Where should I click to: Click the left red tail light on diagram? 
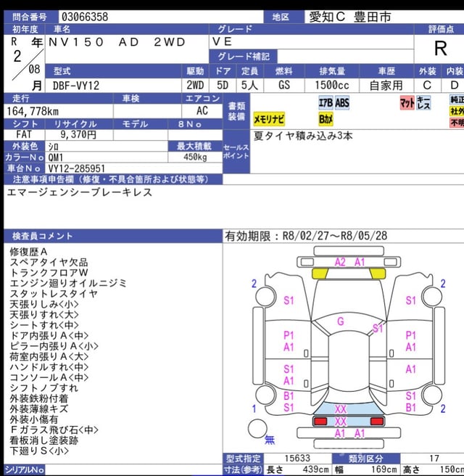click(x=320, y=421)
